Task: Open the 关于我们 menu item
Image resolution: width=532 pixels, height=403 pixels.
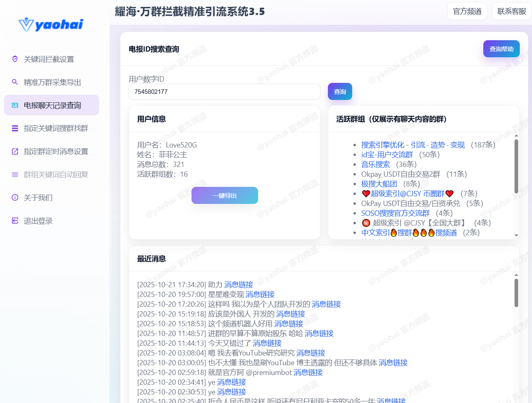Action: [x=38, y=198]
